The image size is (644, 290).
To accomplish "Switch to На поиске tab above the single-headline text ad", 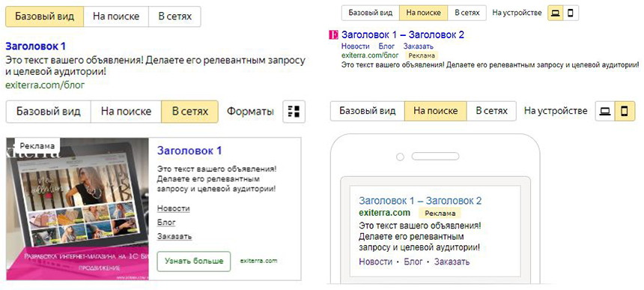I will (116, 16).
